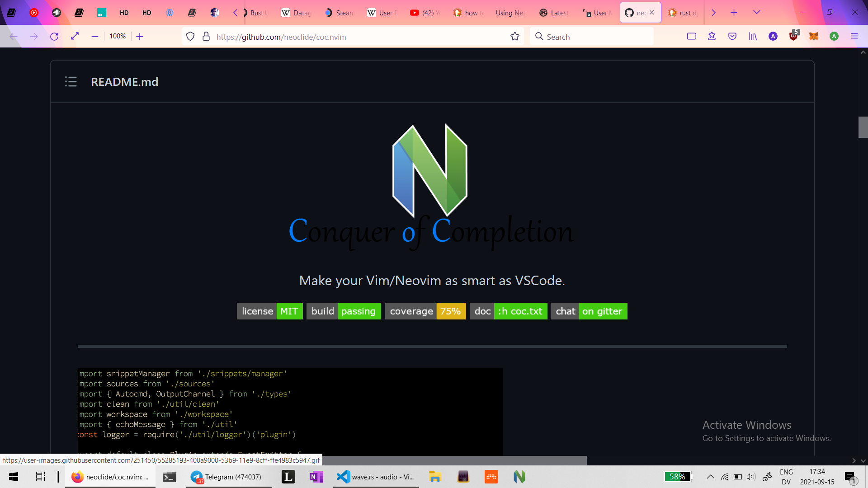
Task: Open the purple A extension icon
Action: pos(773,37)
